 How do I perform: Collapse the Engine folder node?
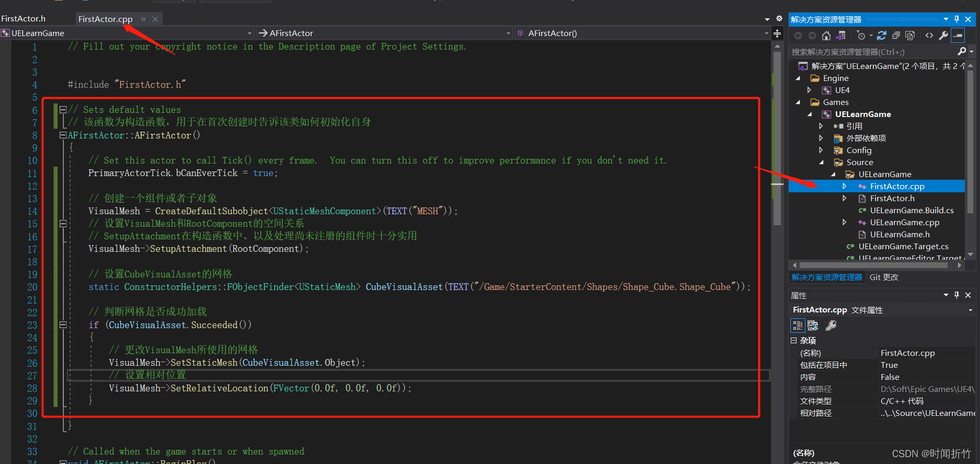[798, 78]
